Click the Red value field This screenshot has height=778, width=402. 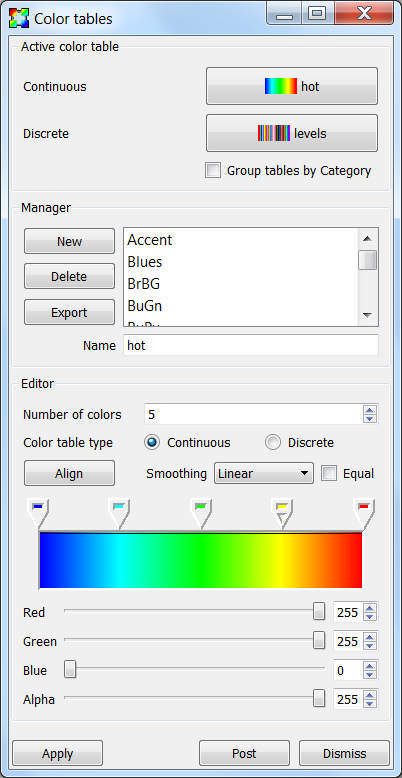[348, 612]
